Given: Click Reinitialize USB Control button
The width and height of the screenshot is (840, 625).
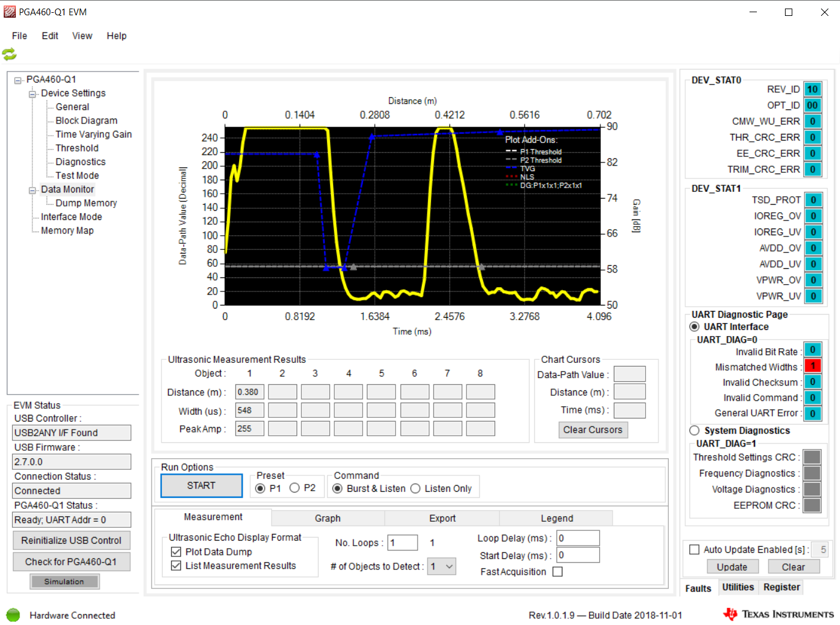Looking at the screenshot, I should pyautogui.click(x=72, y=541).
